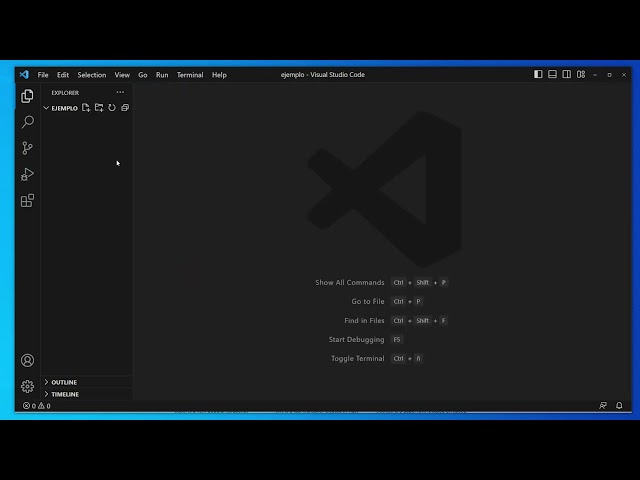640x480 pixels.
Task: Open the Terminal menu
Action: pos(190,75)
